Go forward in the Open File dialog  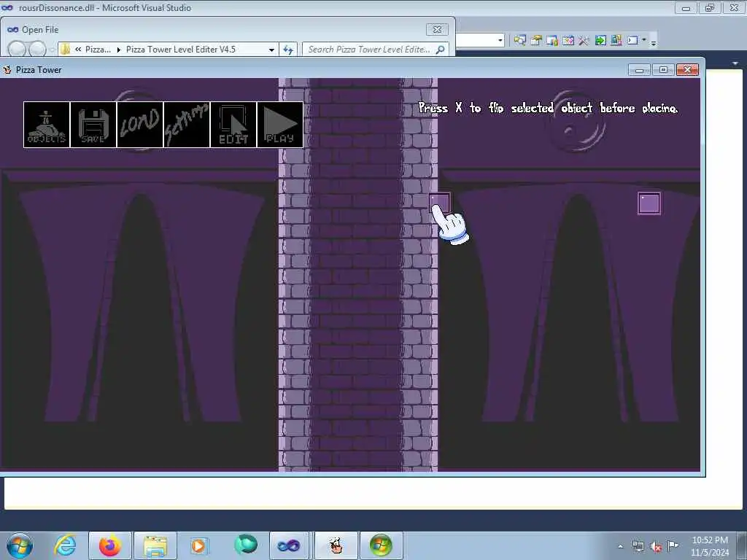tap(37, 49)
